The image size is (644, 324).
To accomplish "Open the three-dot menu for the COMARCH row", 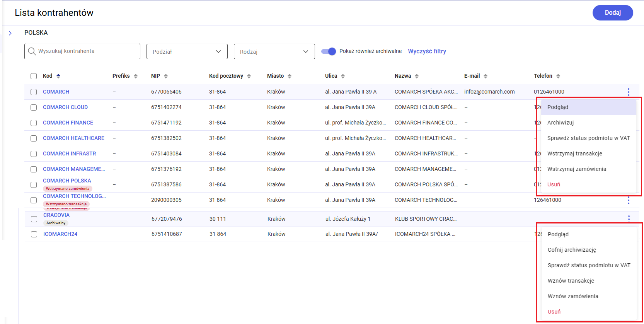I will (x=628, y=92).
